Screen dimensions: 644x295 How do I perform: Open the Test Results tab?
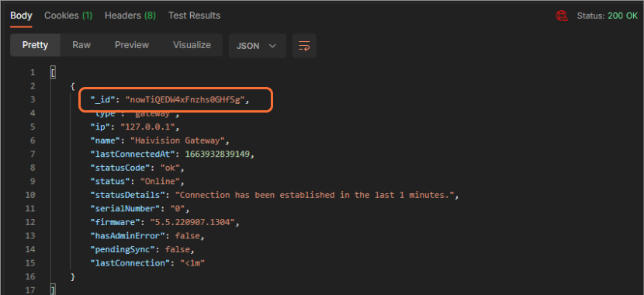tap(194, 16)
